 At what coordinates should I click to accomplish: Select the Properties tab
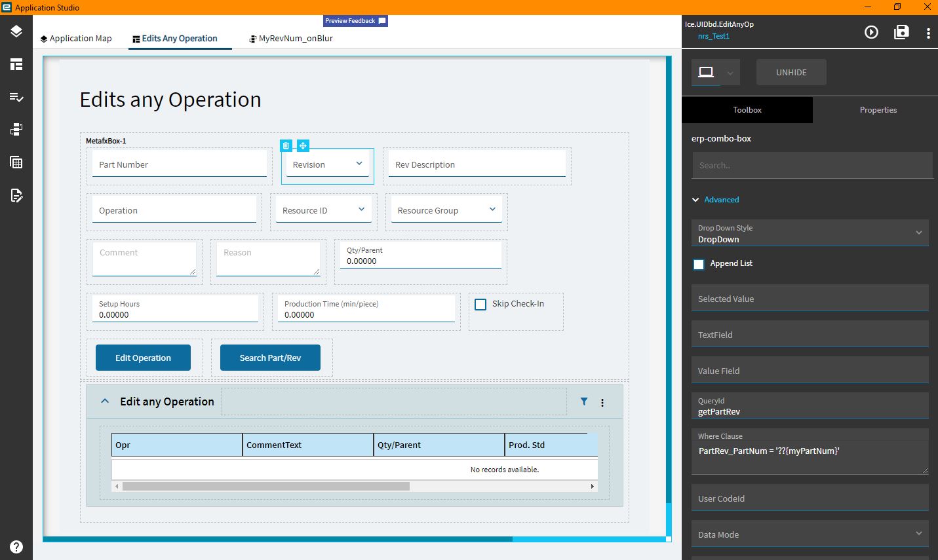pyautogui.click(x=878, y=110)
